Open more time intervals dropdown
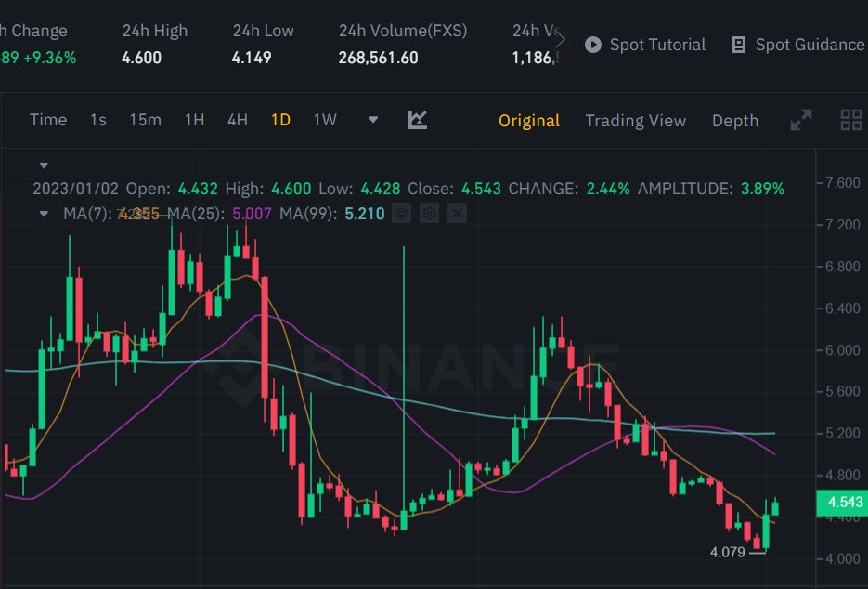 pos(373,120)
